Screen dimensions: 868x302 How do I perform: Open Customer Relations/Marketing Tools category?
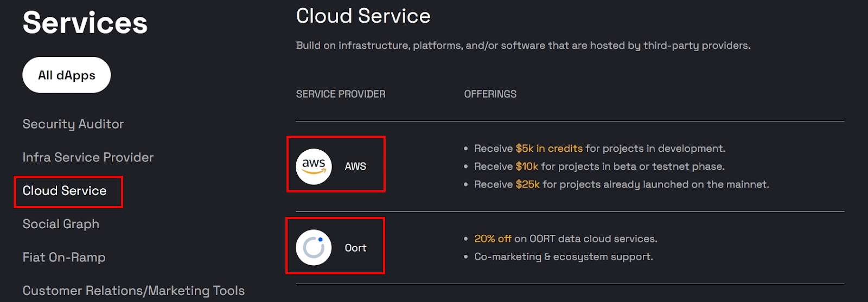(133, 291)
